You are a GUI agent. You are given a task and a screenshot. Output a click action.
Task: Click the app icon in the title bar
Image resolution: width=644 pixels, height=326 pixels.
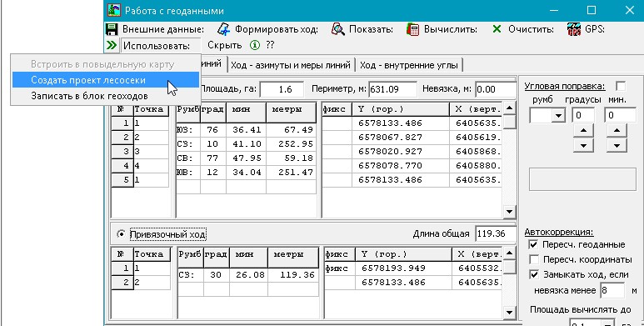coord(114,10)
